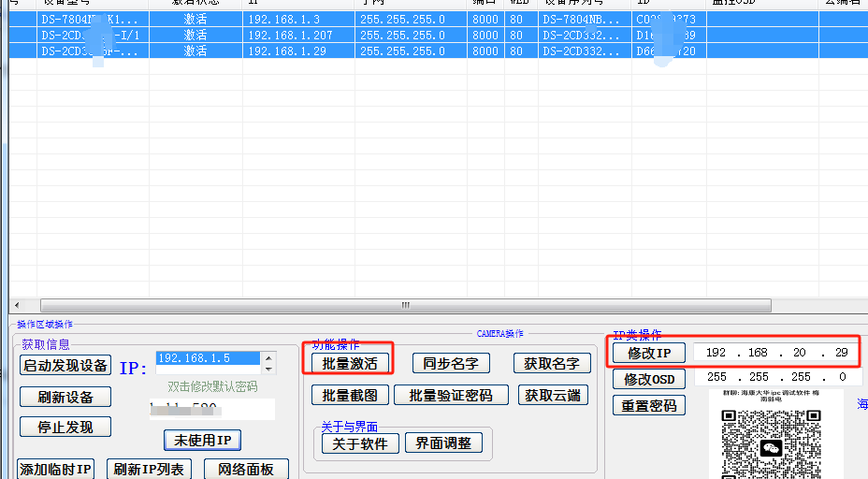
Task: Click 获取名字 get name button
Action: pos(552,363)
